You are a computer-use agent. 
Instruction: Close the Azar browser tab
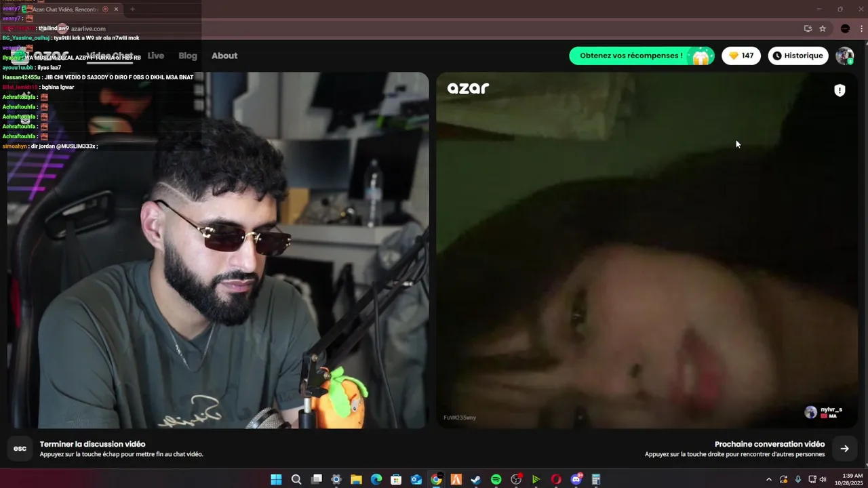(116, 9)
